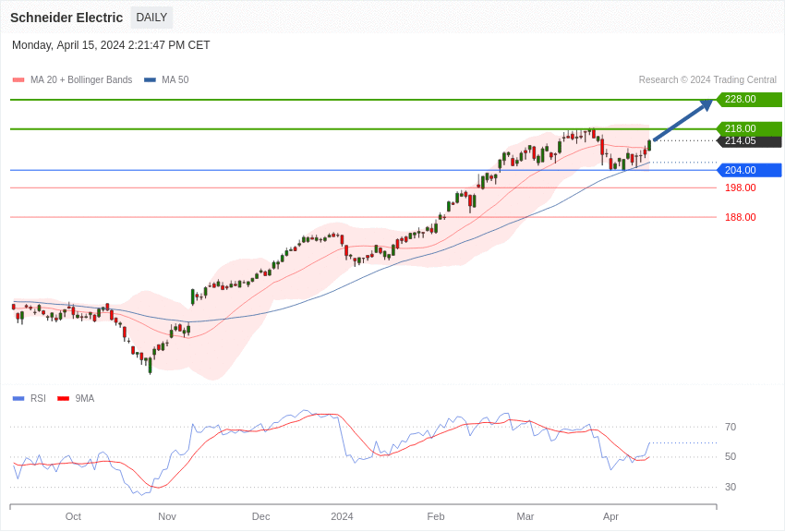This screenshot has width=785, height=532.
Task: Click the Research © 2024 Trading Central text
Action: (x=707, y=80)
